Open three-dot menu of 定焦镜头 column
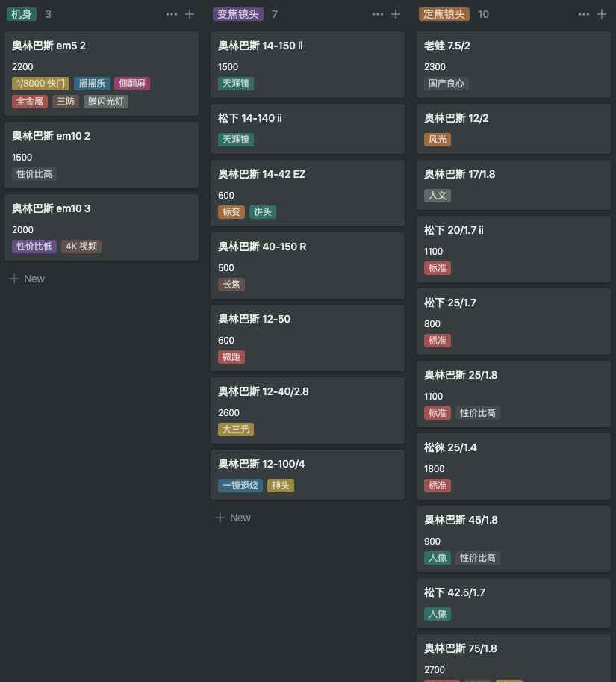 583,14
